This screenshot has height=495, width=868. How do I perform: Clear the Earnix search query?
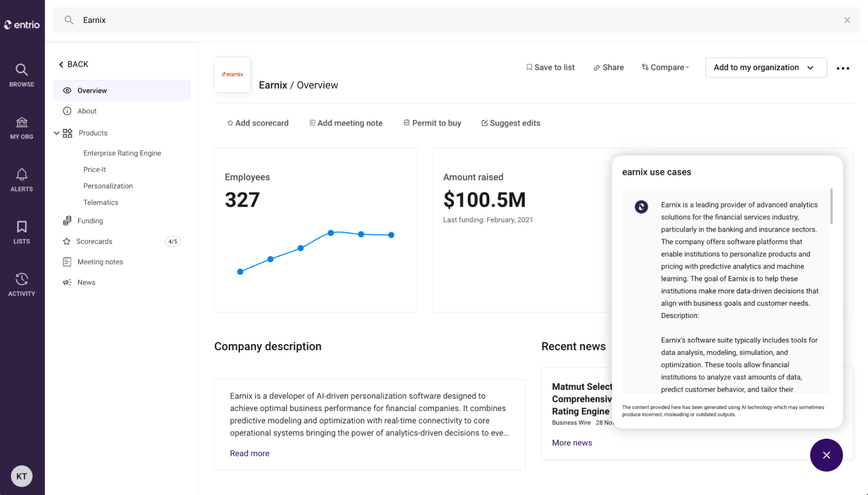pos(847,20)
